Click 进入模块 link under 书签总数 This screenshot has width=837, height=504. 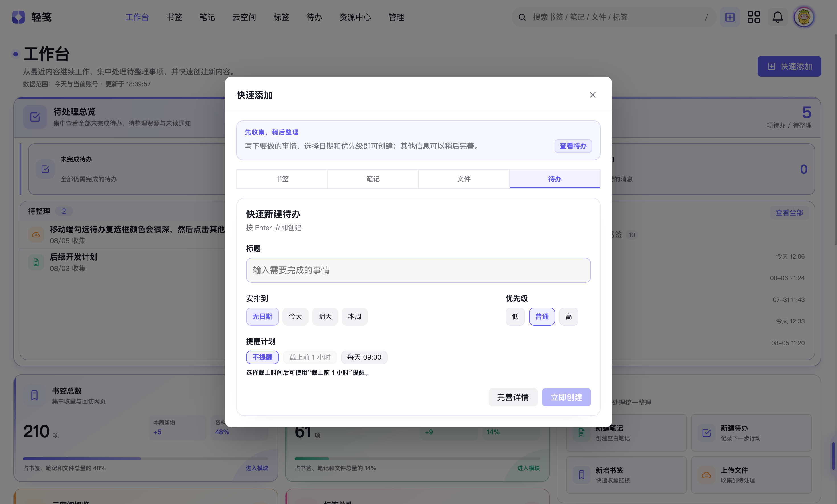pos(257,468)
